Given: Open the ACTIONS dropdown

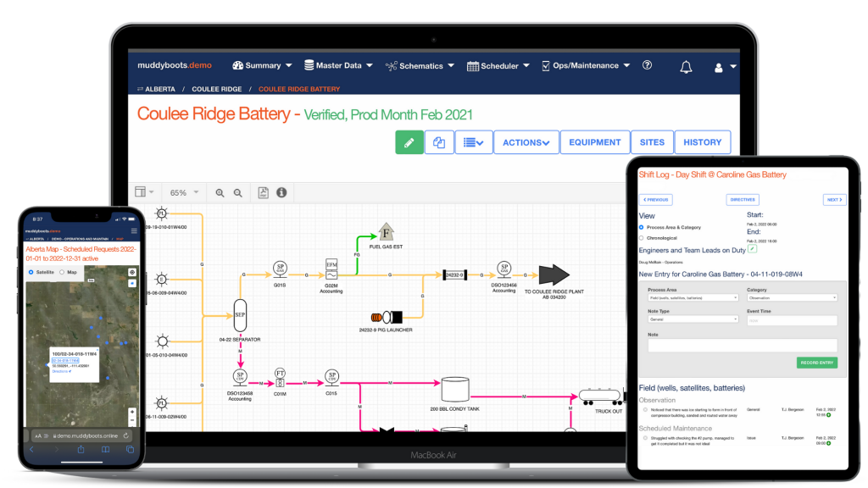Looking at the screenshot, I should click(526, 142).
